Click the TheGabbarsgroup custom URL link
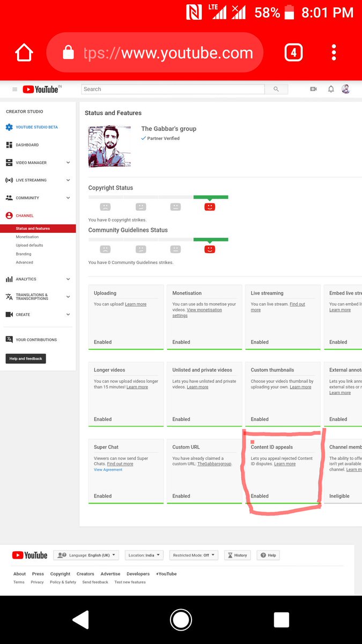362x644 pixels. (214, 464)
